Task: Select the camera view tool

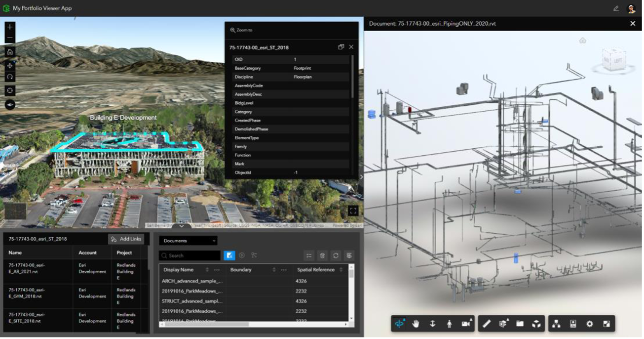Action: pyautogui.click(x=465, y=324)
